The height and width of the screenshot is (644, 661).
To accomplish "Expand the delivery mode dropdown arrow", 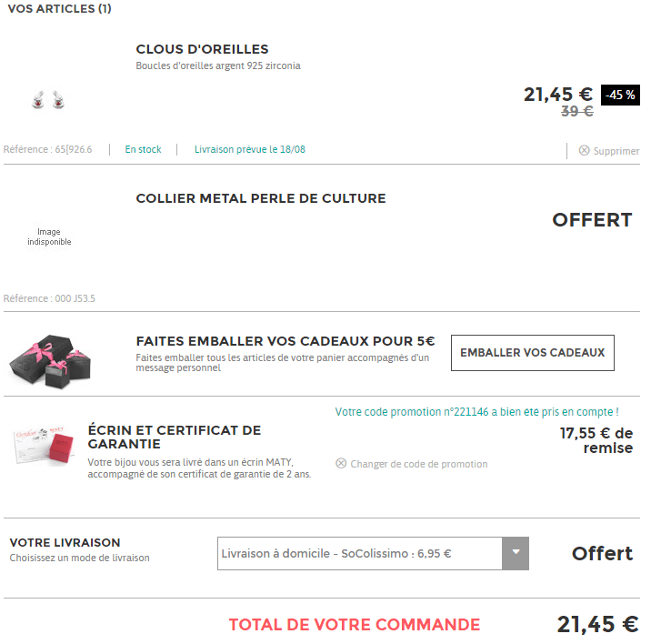I will pos(516,553).
